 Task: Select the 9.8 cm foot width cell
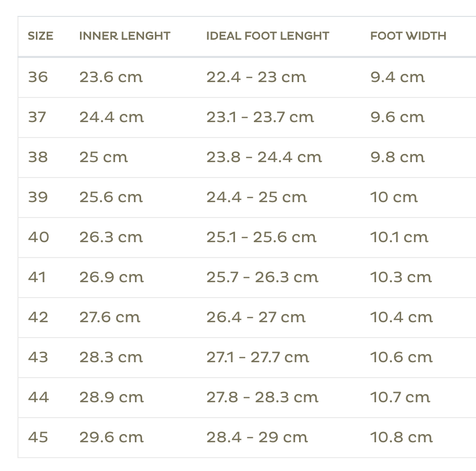tap(398, 158)
